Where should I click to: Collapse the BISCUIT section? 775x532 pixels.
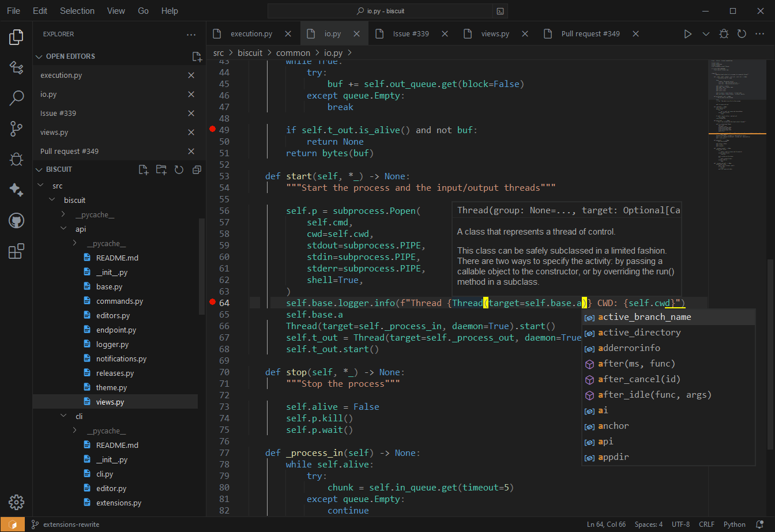pos(39,169)
